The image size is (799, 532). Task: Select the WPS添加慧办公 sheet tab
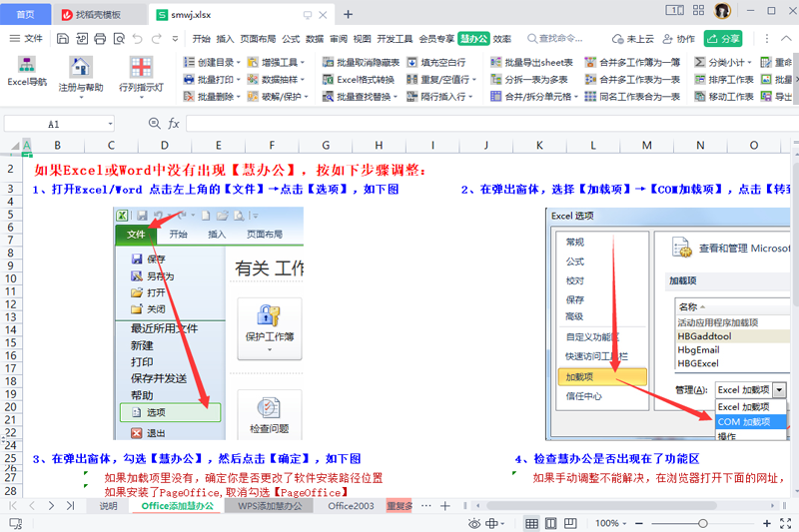coord(270,505)
